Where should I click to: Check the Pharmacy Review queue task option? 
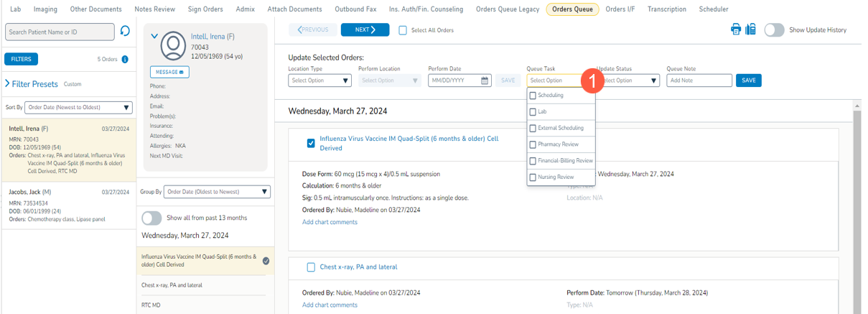coord(533,144)
